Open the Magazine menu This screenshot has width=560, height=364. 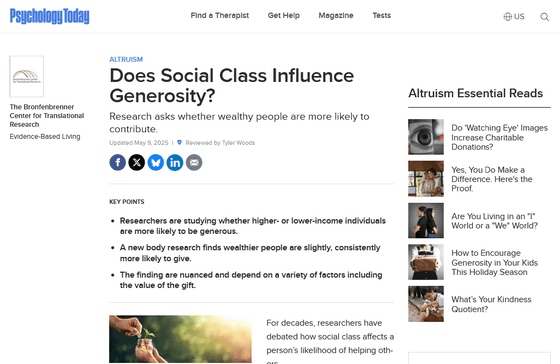click(336, 15)
